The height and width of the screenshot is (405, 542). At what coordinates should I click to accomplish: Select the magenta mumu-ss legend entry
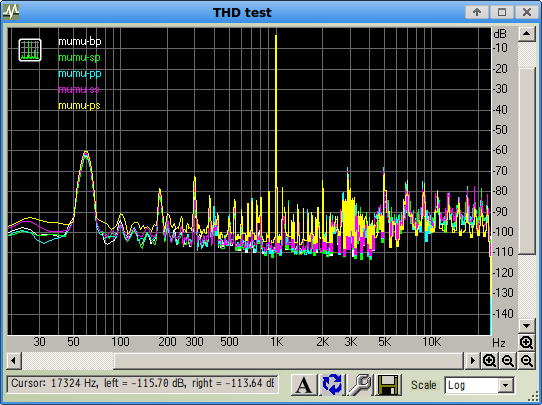pos(79,90)
